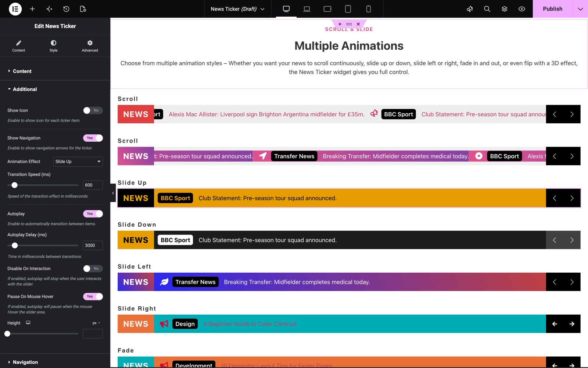Open the Publish options arrow
Viewport: 588px width, 368px height.
[580, 9]
